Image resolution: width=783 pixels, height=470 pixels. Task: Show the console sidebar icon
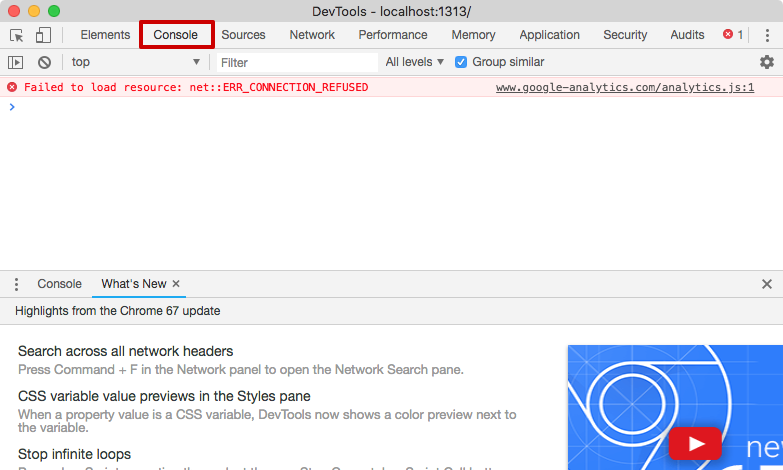(15, 62)
